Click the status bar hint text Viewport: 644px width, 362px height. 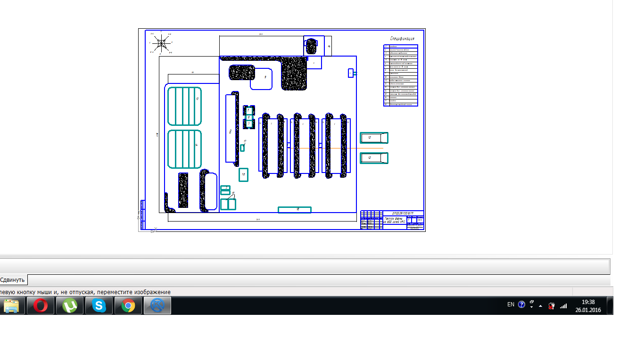pos(85,292)
